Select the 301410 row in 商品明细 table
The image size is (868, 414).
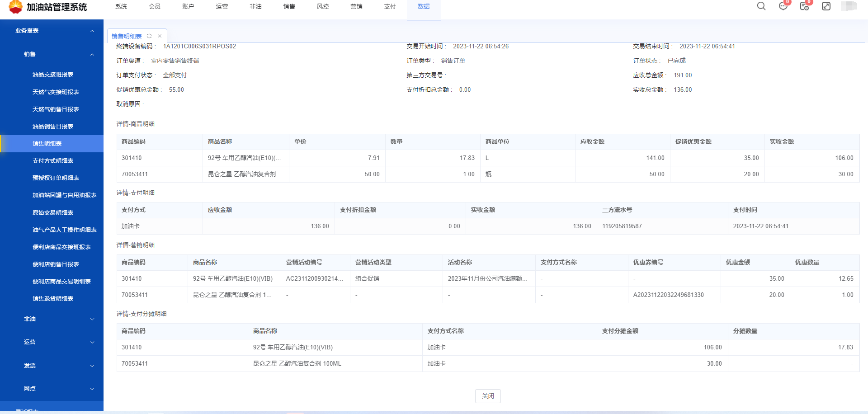132,158
